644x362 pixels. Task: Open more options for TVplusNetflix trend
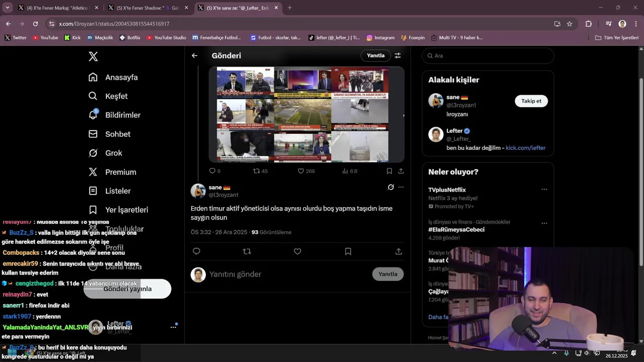click(544, 190)
